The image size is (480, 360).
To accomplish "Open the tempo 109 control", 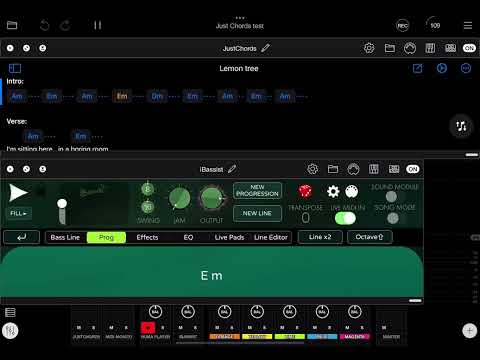I will [434, 25].
